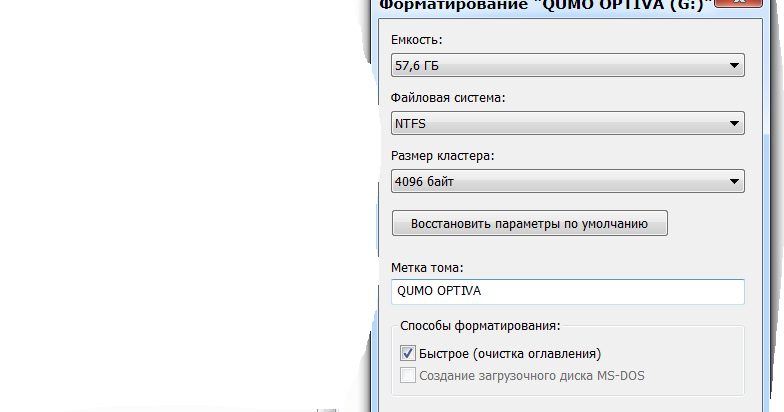Click the Способы форматирования group heading
Image resolution: width=784 pixels, height=412 pixels.
coord(480,326)
